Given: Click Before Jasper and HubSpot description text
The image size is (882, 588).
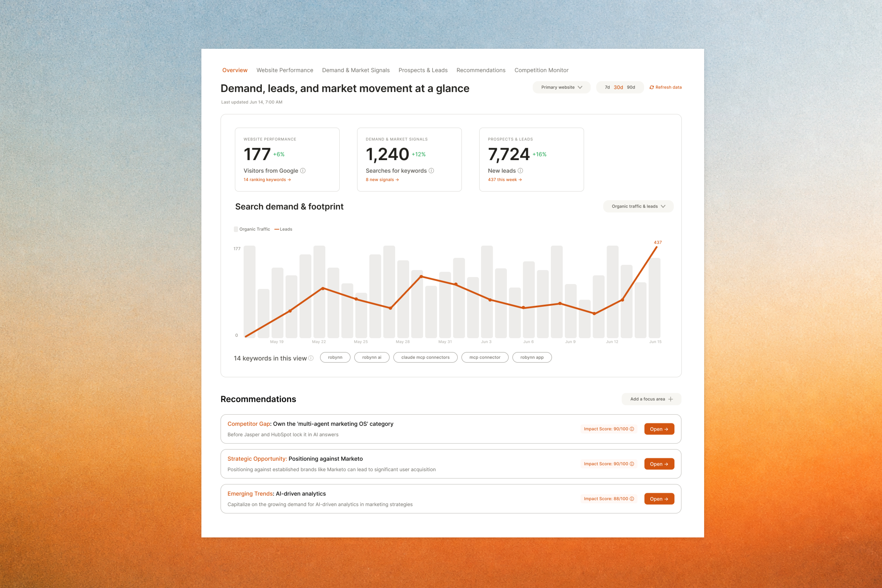Looking at the screenshot, I should click(283, 435).
